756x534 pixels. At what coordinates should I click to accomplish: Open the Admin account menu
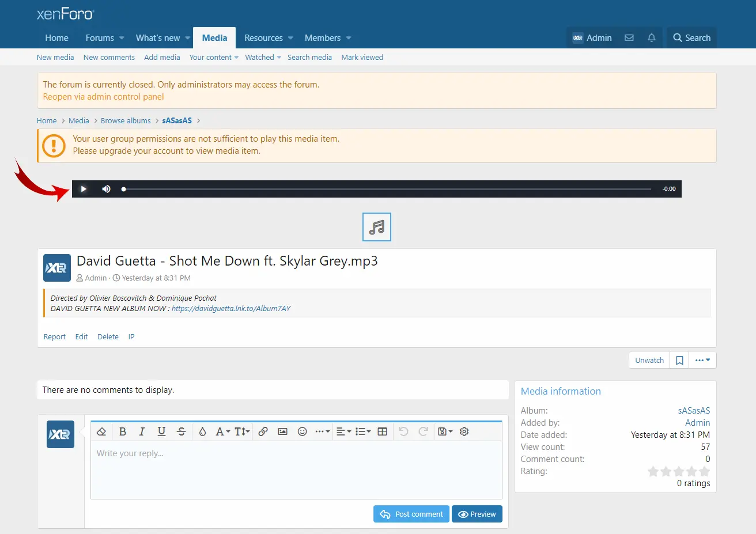[592, 38]
